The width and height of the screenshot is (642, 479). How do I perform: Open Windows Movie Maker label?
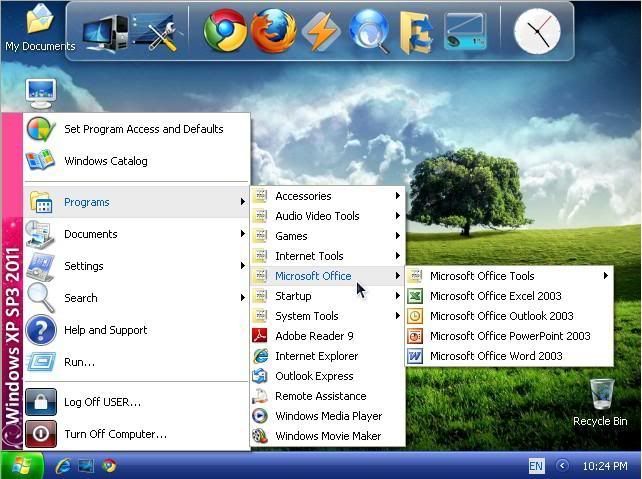click(328, 436)
